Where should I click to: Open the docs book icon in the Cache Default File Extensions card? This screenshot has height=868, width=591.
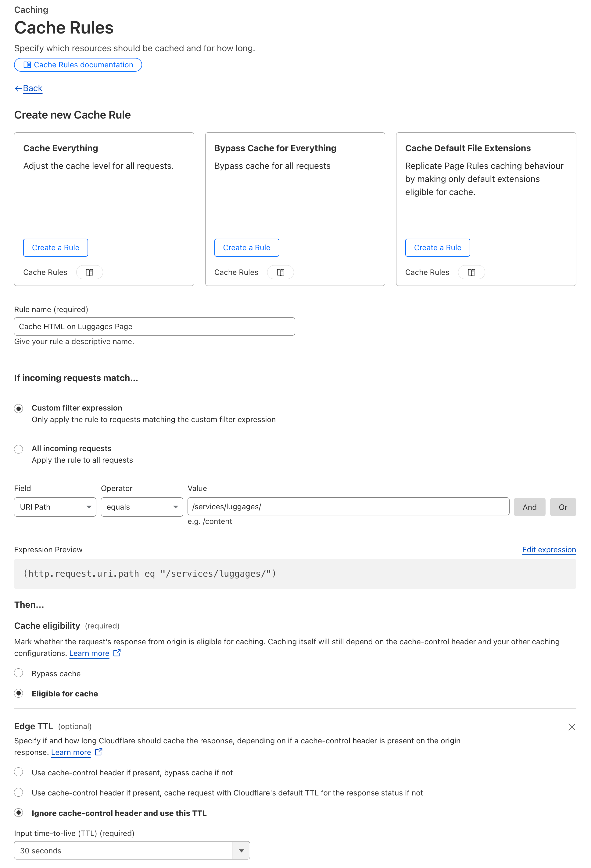click(x=472, y=272)
